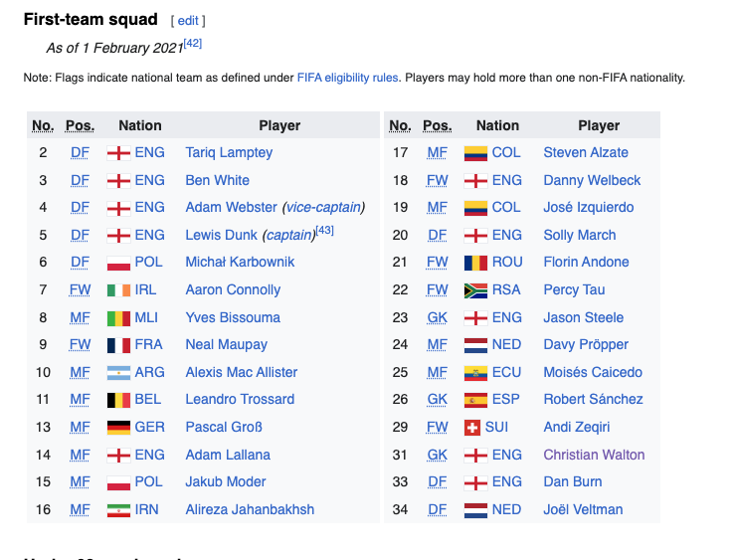
Task: Click the Spain flag next to ESP
Action: (x=475, y=400)
